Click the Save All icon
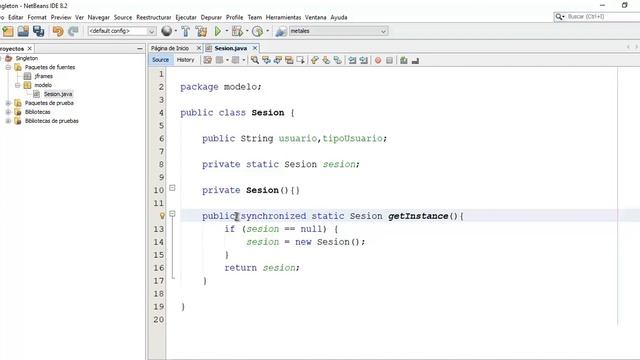The image size is (640, 360). (x=39, y=31)
